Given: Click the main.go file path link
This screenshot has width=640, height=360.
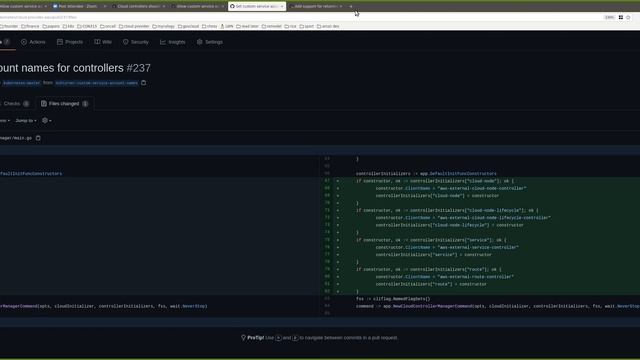Looking at the screenshot, I should point(16,138).
